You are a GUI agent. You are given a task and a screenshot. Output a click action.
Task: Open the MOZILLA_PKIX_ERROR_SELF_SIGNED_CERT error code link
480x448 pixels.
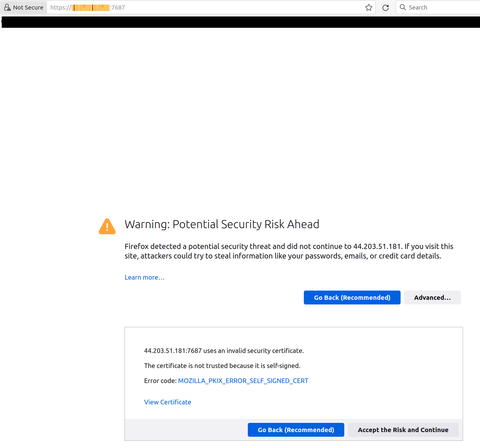(243, 381)
